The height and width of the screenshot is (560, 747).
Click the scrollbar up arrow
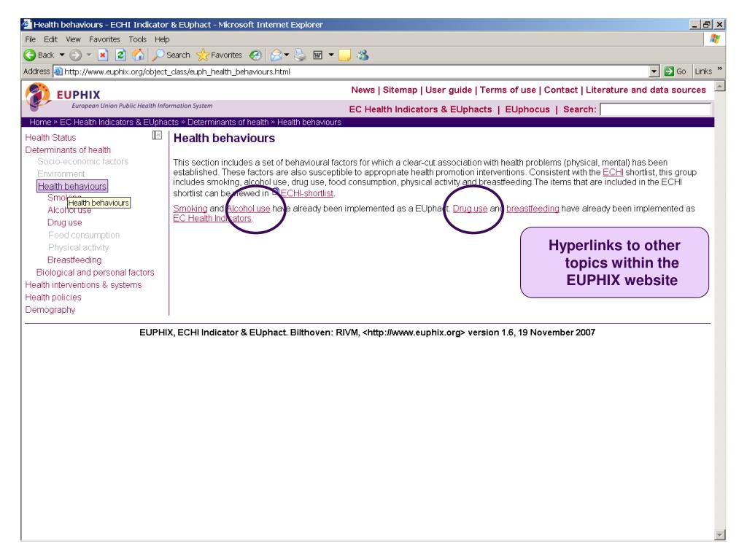point(720,86)
